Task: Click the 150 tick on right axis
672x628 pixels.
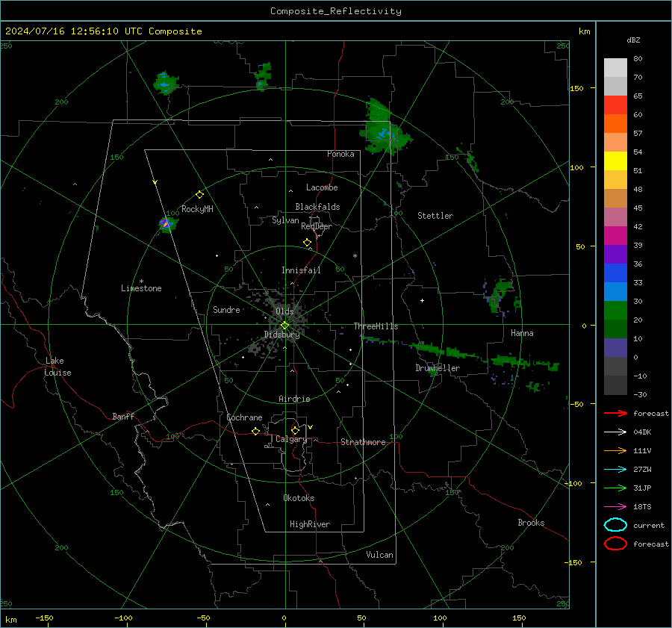Action: click(x=576, y=88)
